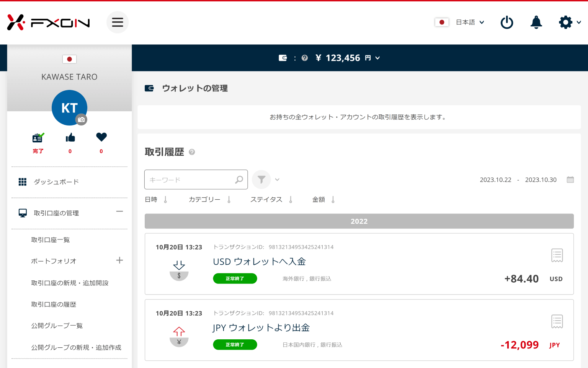Screen dimensions: 588x368
Task: Click the filter funnel button
Action: [261, 179]
